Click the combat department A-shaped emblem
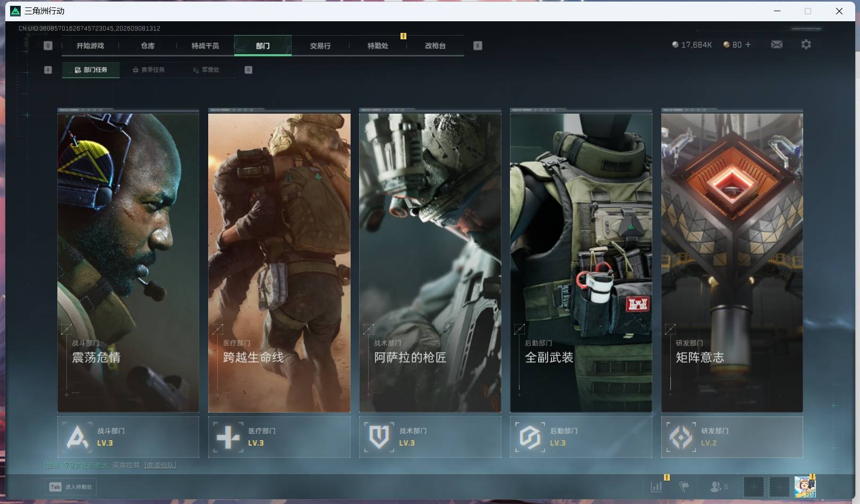Viewport: 860px width, 504px height. pyautogui.click(x=78, y=437)
